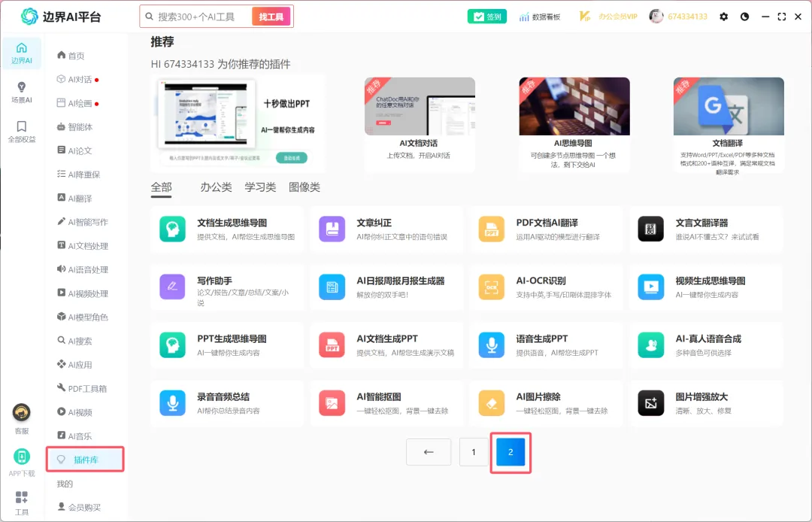This screenshot has height=522, width=812.
Task: Select the 图片增强放大 black icon
Action: 651,403
